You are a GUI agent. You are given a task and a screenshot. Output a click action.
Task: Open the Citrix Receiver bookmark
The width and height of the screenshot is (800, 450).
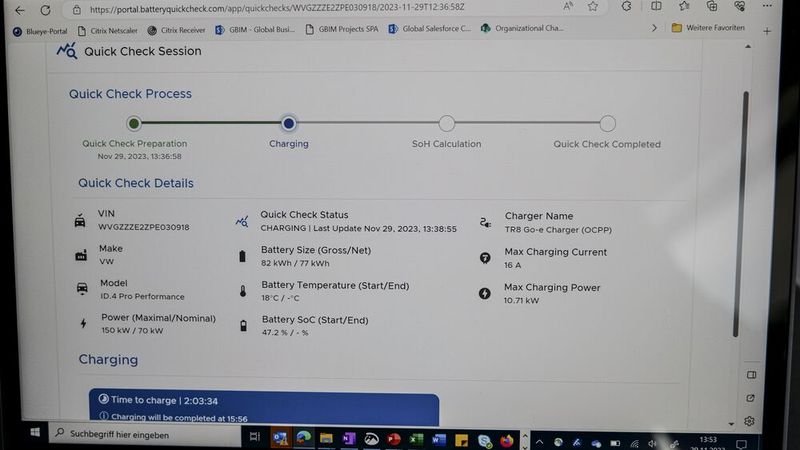point(176,30)
